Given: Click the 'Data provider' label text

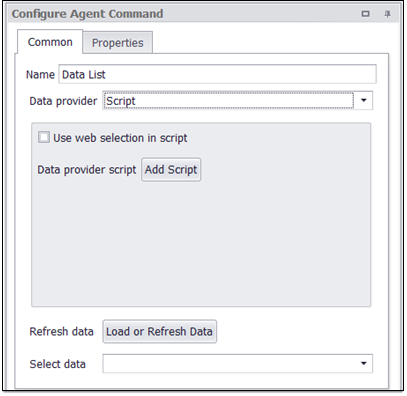Looking at the screenshot, I should pos(63,101).
